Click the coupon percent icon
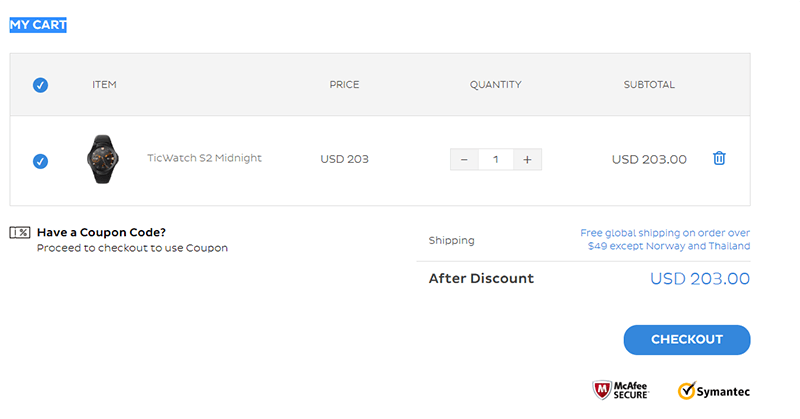The height and width of the screenshot is (419, 800). (x=19, y=232)
